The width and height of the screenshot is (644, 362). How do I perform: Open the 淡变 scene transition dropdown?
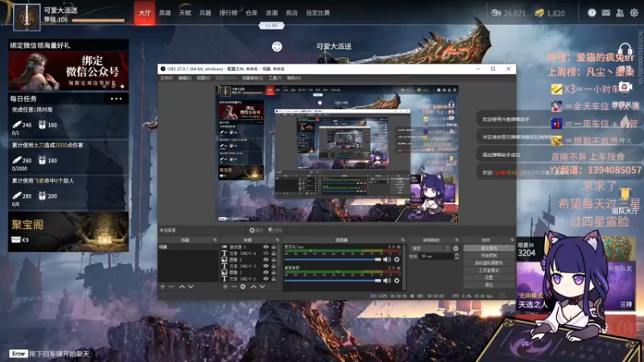pyautogui.click(x=430, y=249)
